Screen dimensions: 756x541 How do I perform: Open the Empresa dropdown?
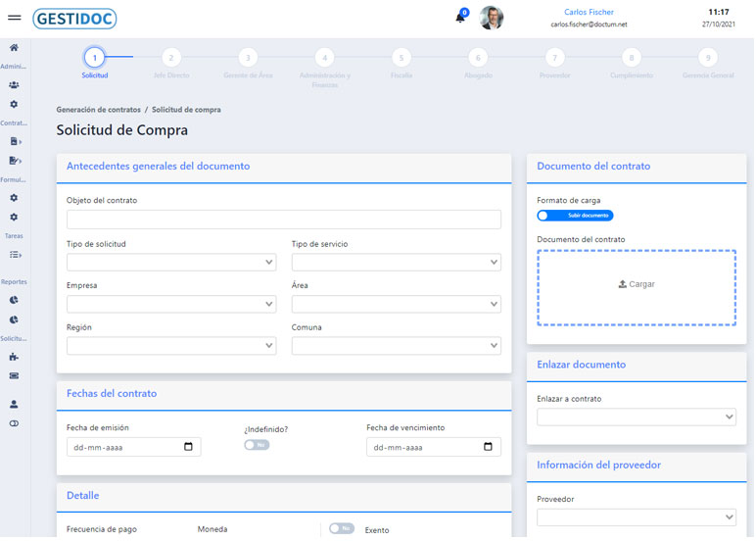point(171,304)
